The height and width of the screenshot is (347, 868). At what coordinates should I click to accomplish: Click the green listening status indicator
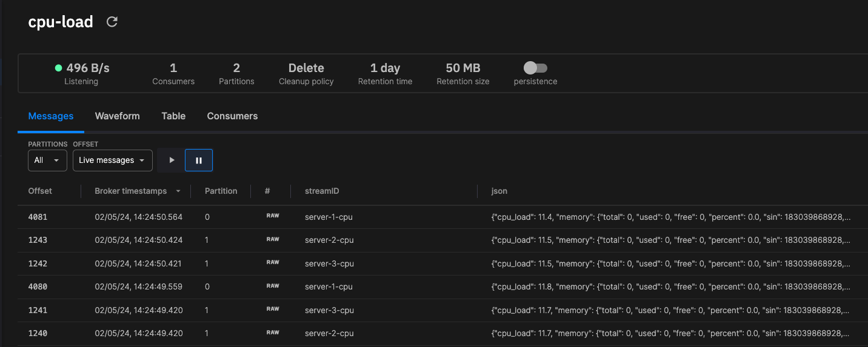click(x=58, y=68)
